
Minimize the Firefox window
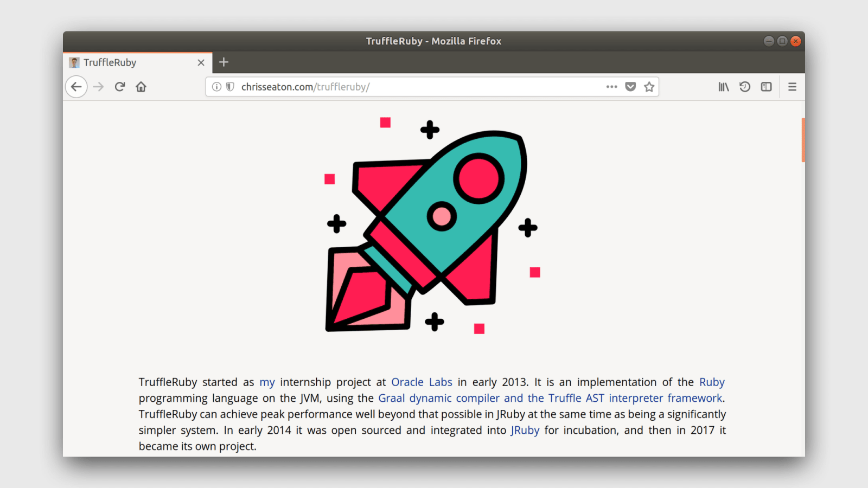pyautogui.click(x=769, y=41)
